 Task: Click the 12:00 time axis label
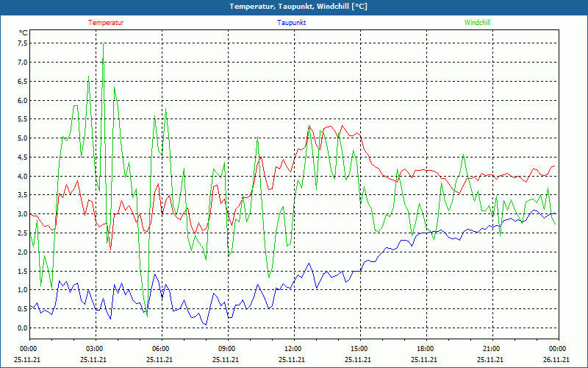(x=293, y=349)
